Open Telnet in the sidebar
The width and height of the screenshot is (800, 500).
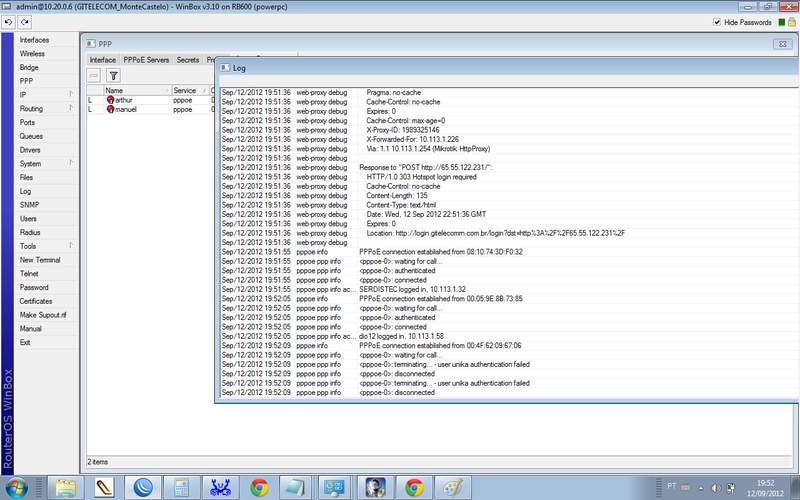pyautogui.click(x=29, y=273)
